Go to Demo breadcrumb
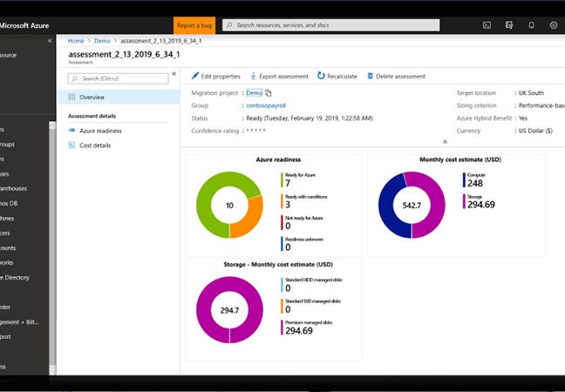Screen dimensions: 565x392 (x=102, y=41)
